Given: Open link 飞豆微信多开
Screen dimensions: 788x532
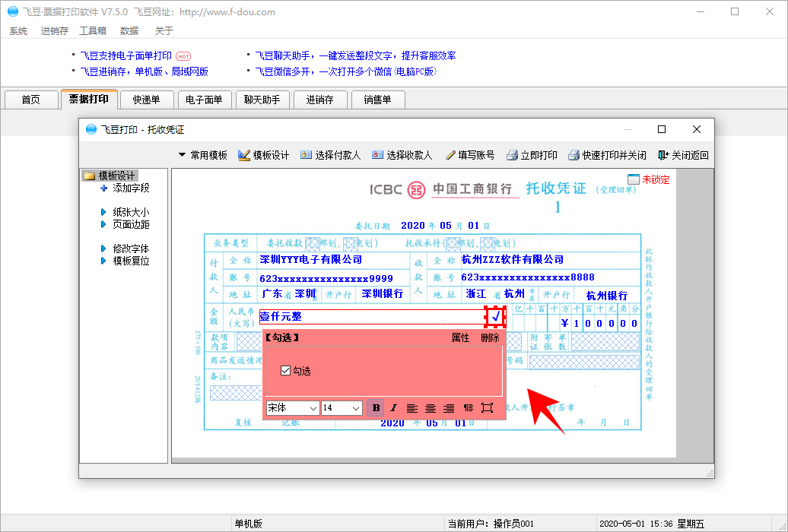Looking at the screenshot, I should pyautogui.click(x=346, y=72).
